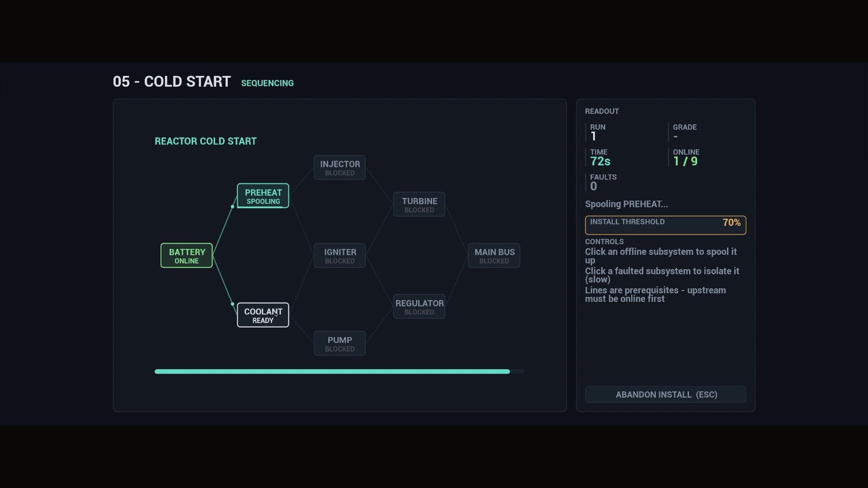Click the BATTERY online node
Image resolution: width=868 pixels, height=488 pixels.
coord(186,255)
